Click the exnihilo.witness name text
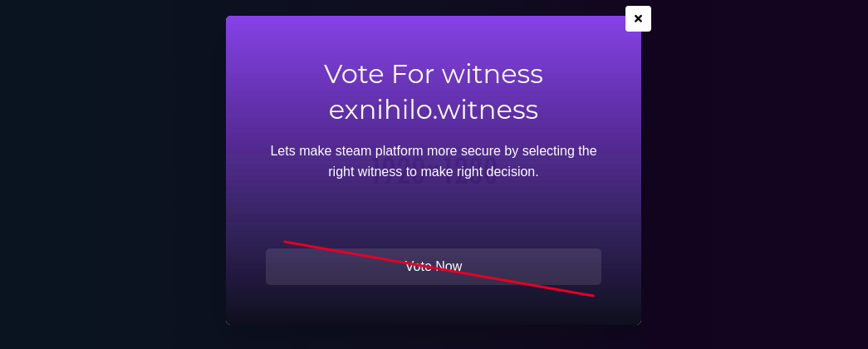The width and height of the screenshot is (868, 349). [x=434, y=109]
